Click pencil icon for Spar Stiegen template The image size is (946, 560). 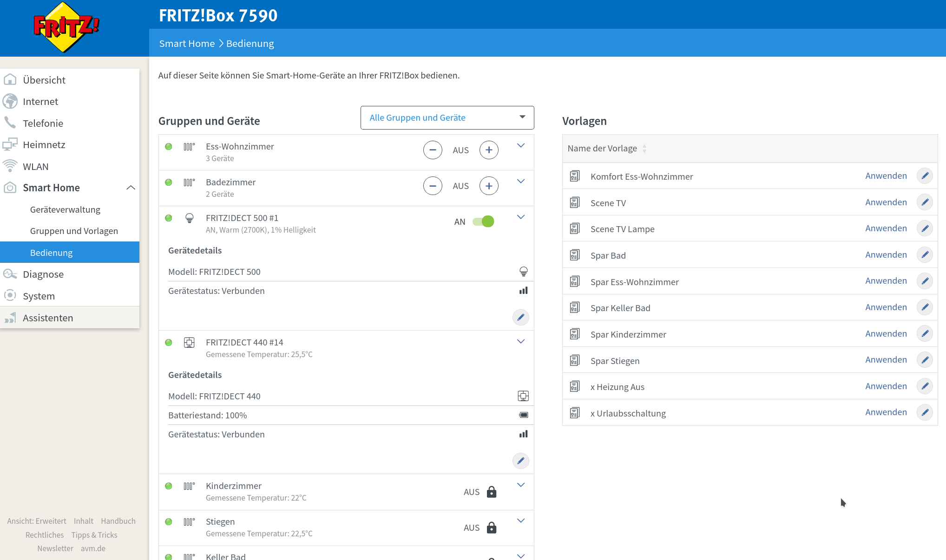pos(925,360)
